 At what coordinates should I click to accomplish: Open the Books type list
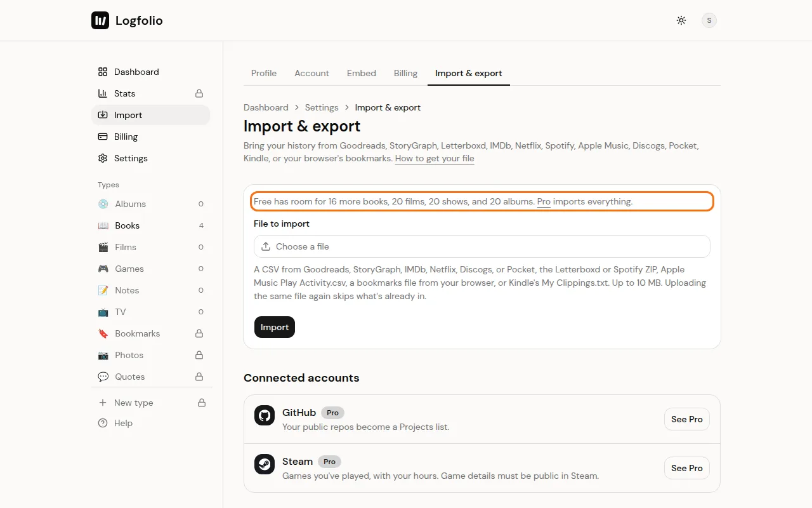[150, 225]
